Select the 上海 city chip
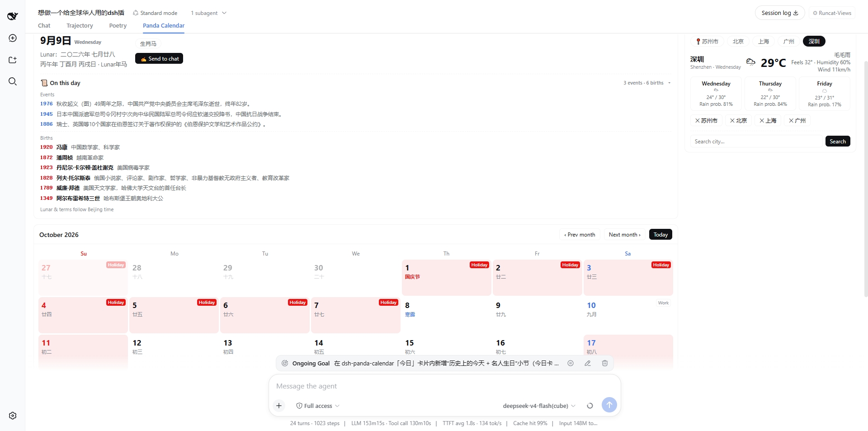Image resolution: width=868 pixels, height=431 pixels. (764, 41)
